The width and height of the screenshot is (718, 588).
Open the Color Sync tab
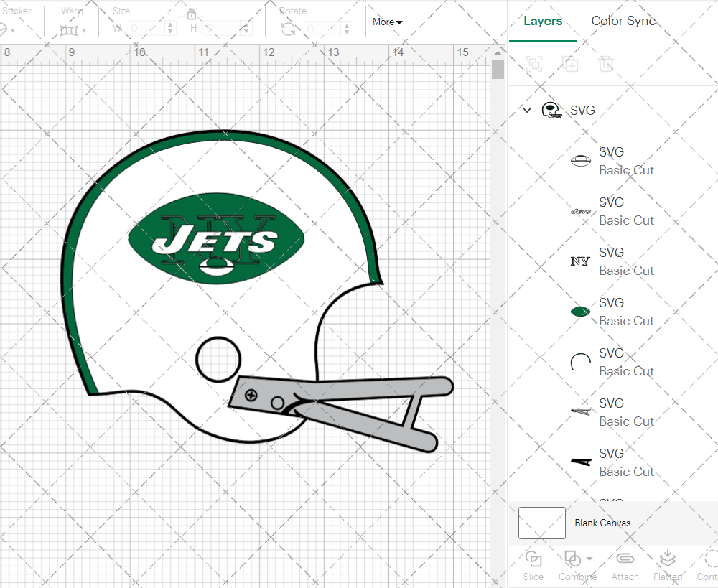pos(623,21)
